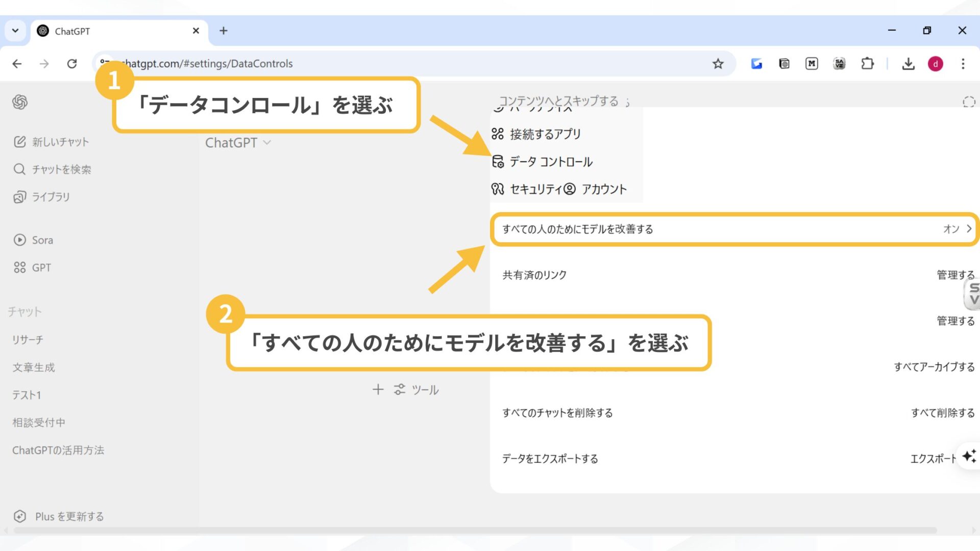Open the GPT icon in the sidebar
This screenshot has height=551, width=980.
[19, 267]
